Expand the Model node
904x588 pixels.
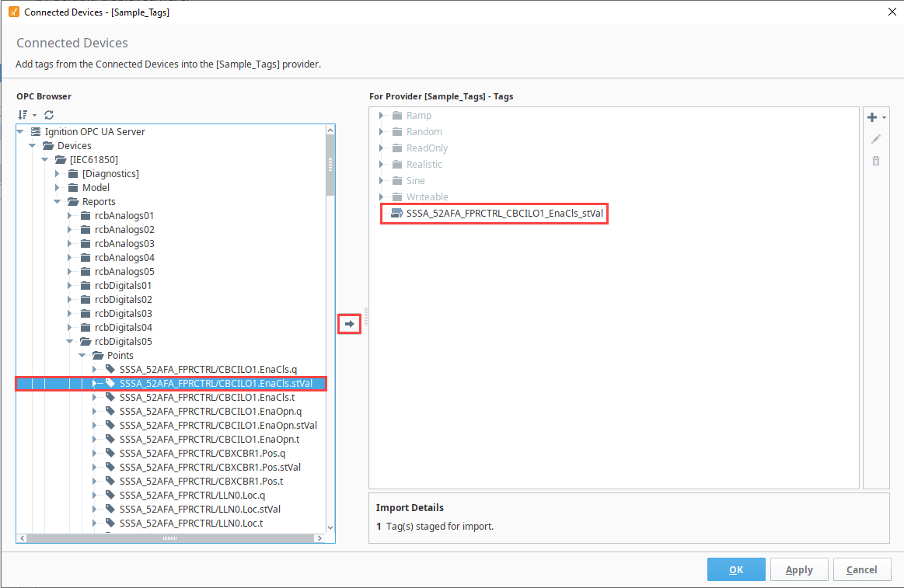(57, 188)
